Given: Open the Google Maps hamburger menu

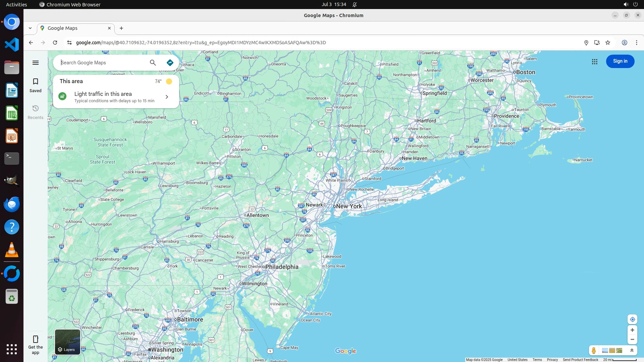Looking at the screenshot, I should click(36, 63).
